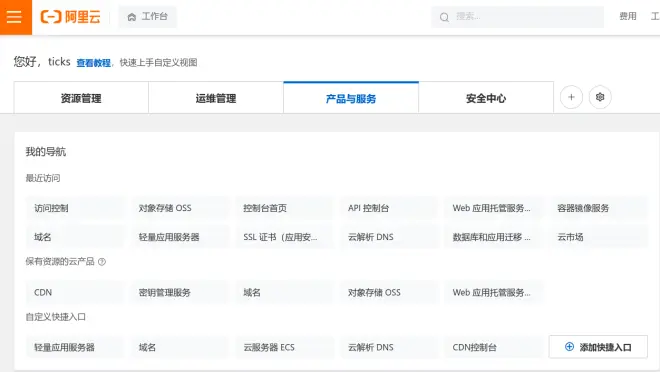This screenshot has width=660, height=372.
Task: Open the orange hamburger menu
Action: 16,17
